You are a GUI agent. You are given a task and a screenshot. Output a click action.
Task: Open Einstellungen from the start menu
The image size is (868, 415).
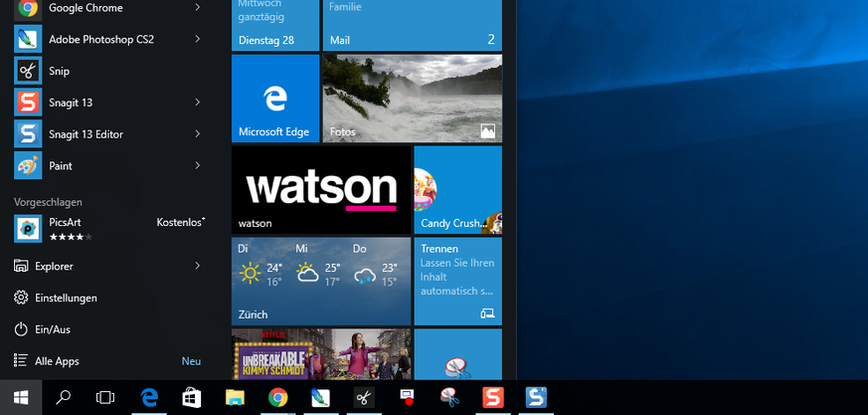tap(66, 298)
